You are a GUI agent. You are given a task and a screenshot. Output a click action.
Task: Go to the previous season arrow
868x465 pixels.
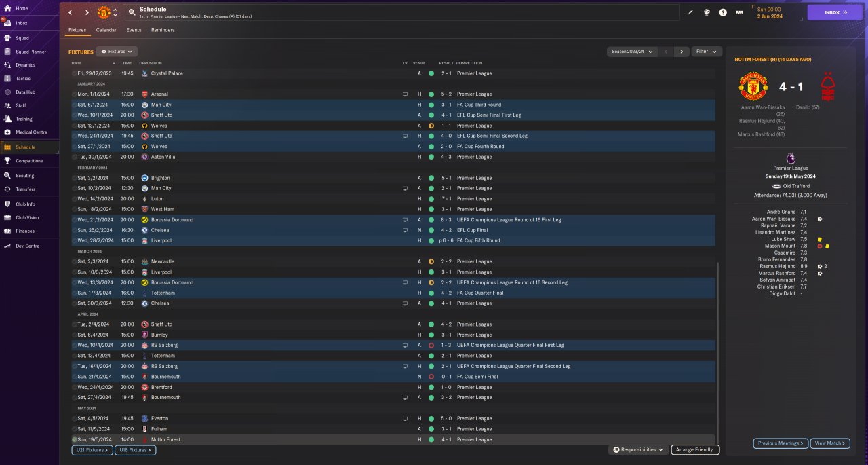coord(666,52)
